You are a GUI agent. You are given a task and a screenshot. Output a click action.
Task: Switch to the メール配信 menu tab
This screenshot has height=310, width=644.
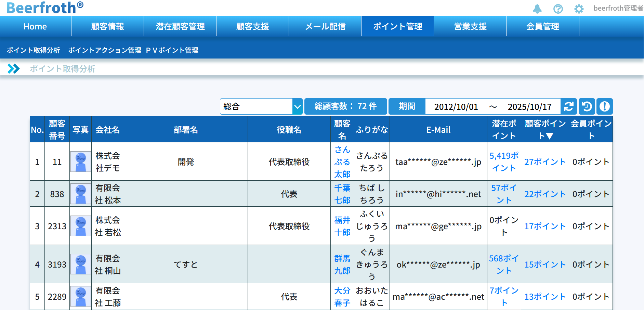point(325,26)
